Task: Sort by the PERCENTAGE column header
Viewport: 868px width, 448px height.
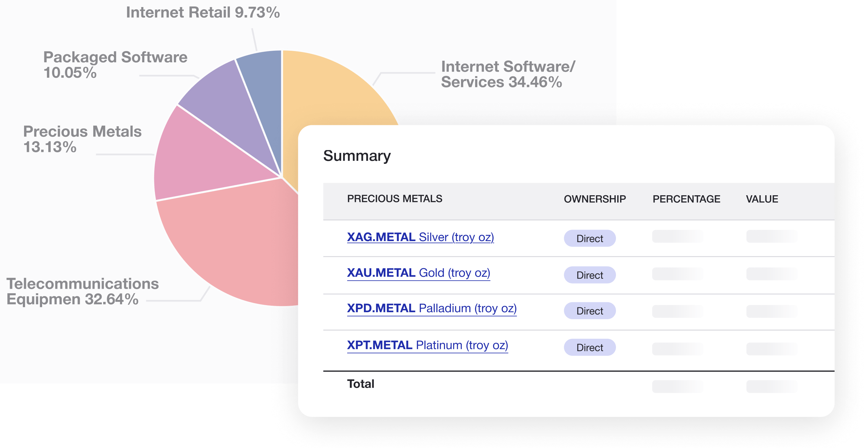Action: 686,199
